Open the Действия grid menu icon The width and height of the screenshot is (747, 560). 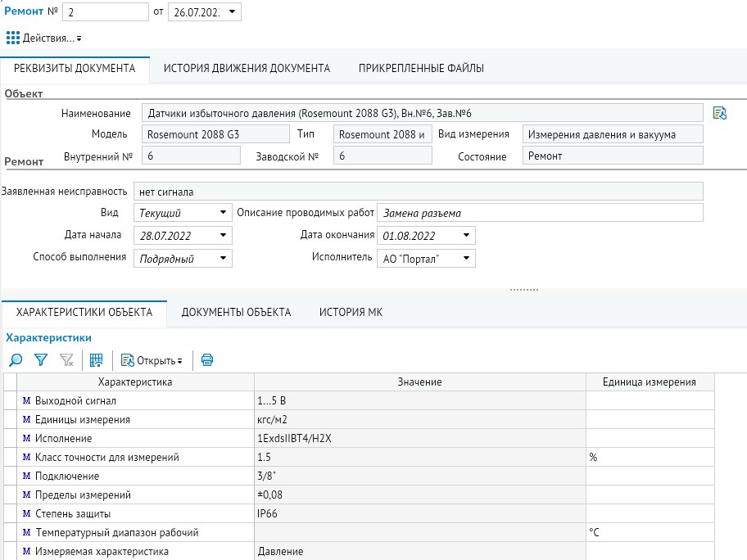(x=13, y=38)
